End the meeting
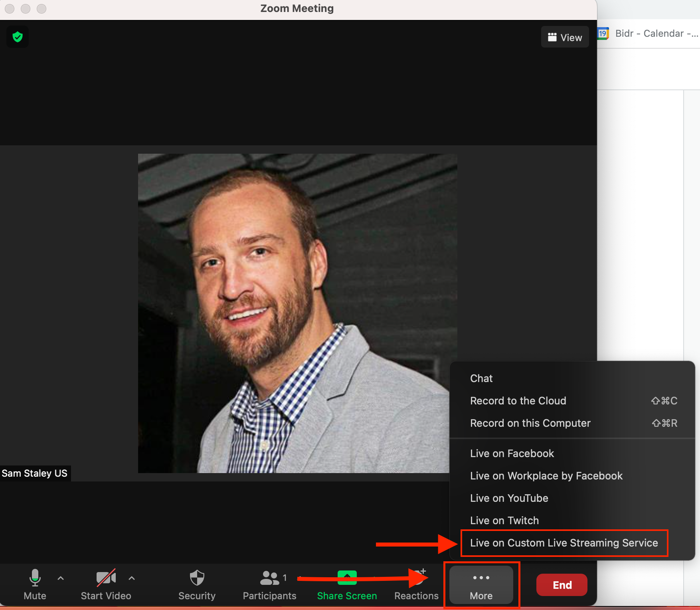This screenshot has width=700, height=610. tap(562, 585)
